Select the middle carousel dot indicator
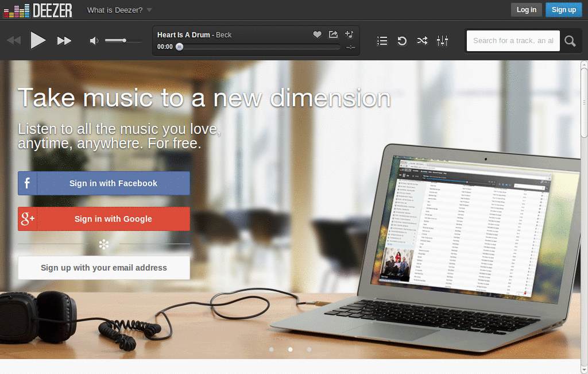This screenshot has height=374, width=588. tap(290, 349)
